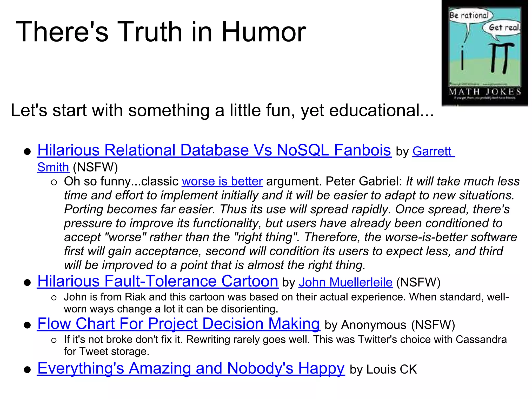
Task: Open Everything's Amazing and Nobody's Happy link
Action: [x=191, y=368]
